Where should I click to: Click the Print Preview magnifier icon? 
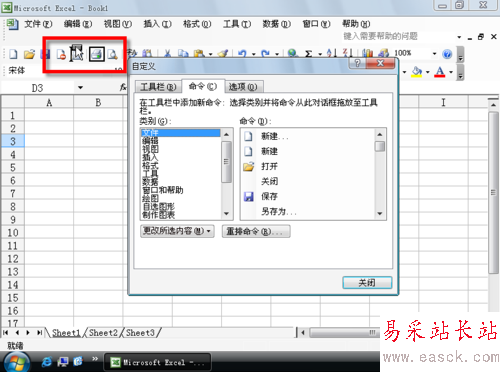tap(113, 55)
